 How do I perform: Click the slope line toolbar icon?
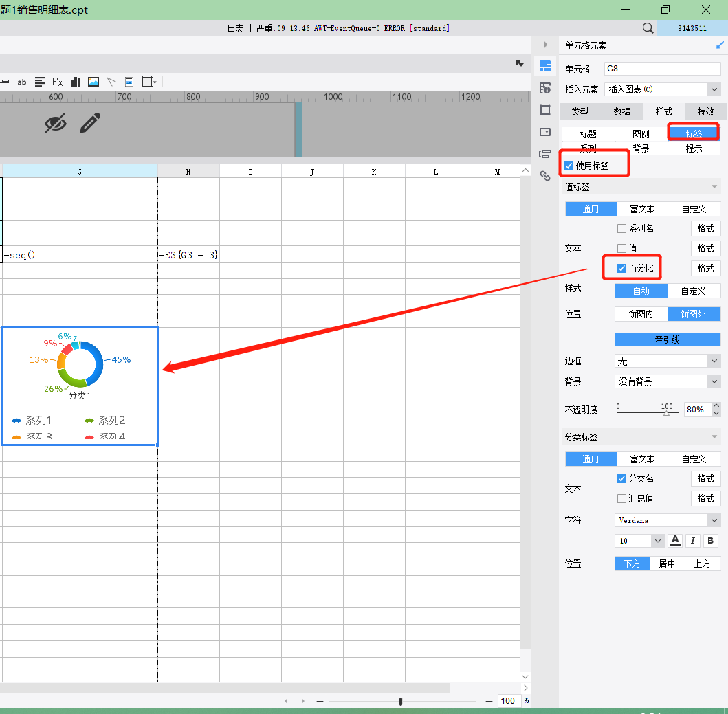111,82
